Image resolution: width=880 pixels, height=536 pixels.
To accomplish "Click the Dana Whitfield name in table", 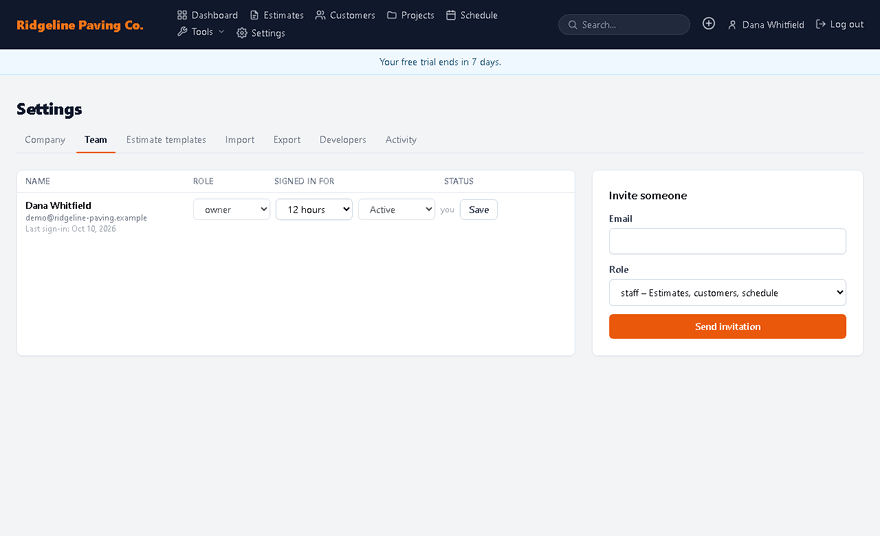I will click(x=58, y=205).
